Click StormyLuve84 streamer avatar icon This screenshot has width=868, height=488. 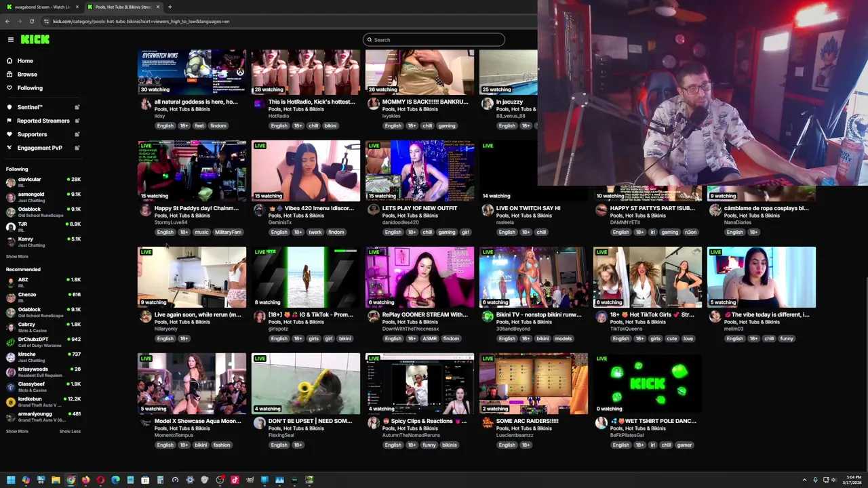tap(145, 210)
